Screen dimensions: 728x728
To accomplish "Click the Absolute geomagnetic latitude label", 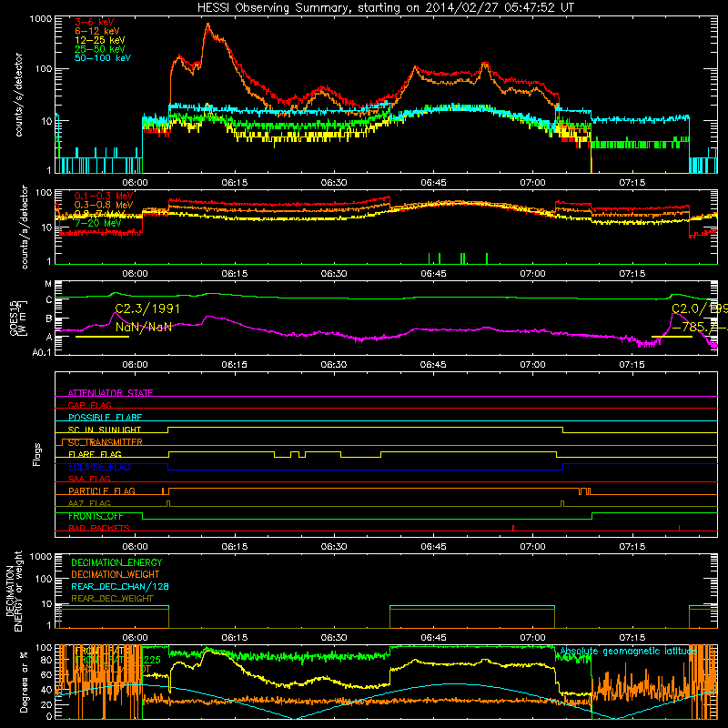I will pyautogui.click(x=629, y=651).
